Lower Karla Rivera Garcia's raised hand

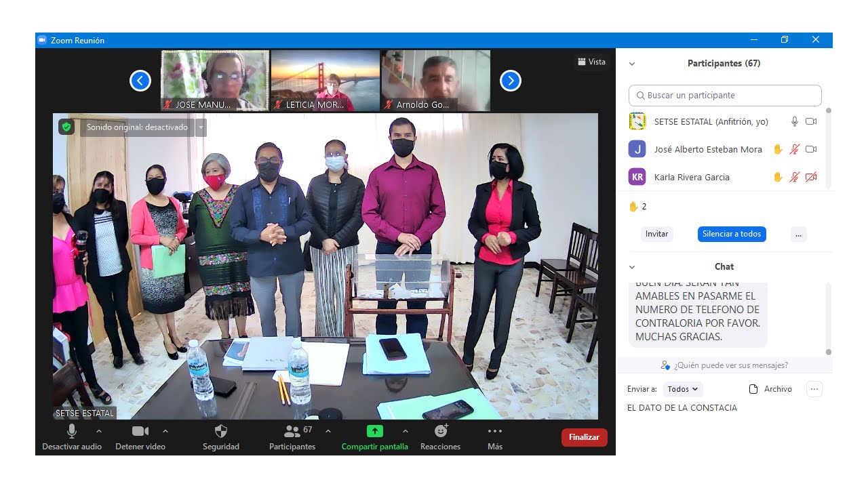pyautogui.click(x=778, y=177)
